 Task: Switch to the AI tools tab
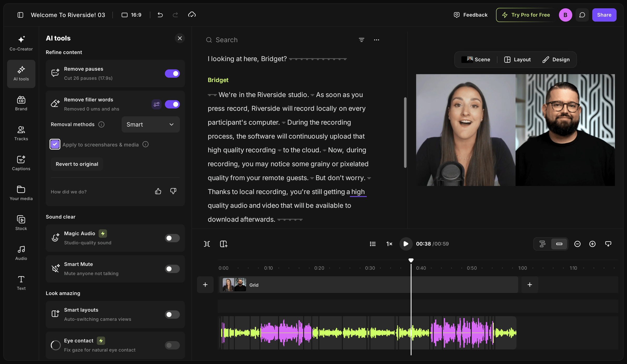click(x=21, y=74)
